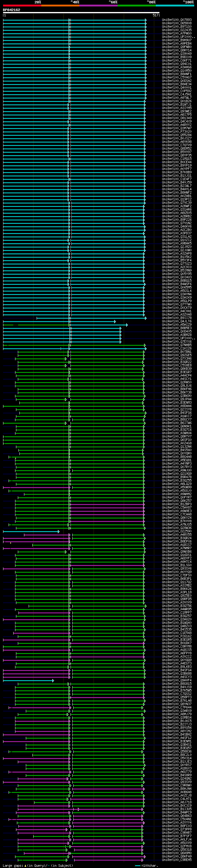Click the red 20% identity legend segment
Viewport: 197px width, 868px height.
pyautogui.click(x=22, y=6)
